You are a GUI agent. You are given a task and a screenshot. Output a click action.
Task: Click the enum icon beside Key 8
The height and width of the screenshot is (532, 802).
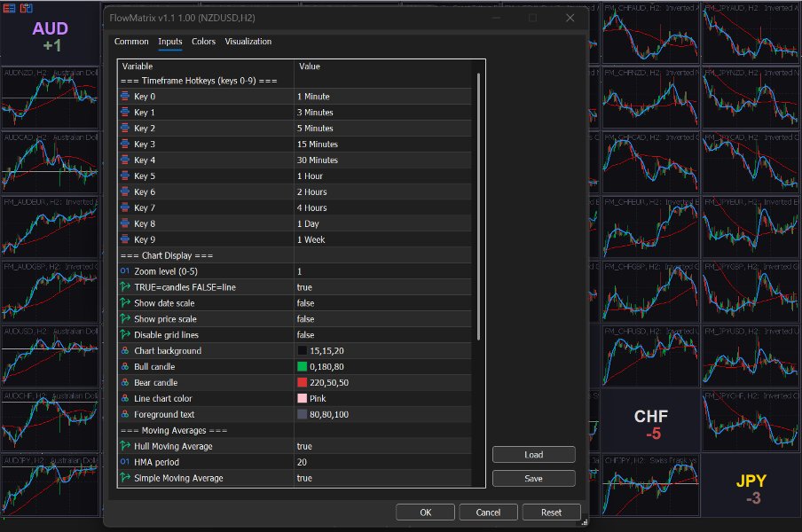[125, 223]
